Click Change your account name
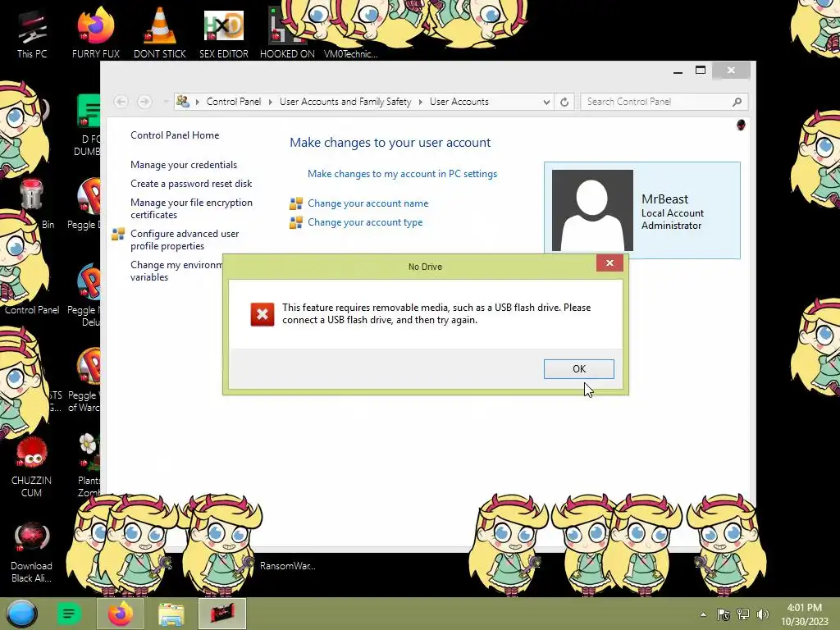Viewport: 840px width, 630px height. pyautogui.click(x=368, y=203)
